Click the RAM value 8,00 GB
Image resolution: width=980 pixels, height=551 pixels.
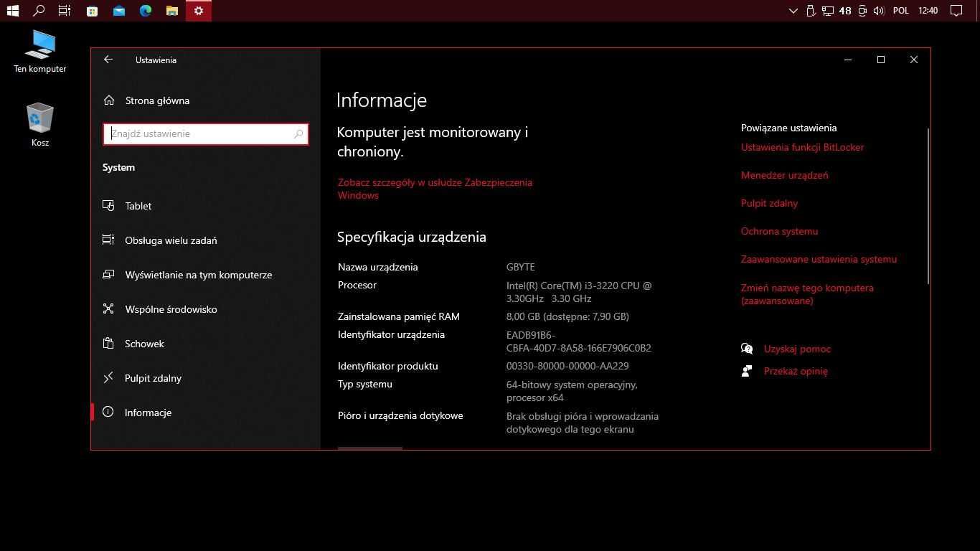pyautogui.click(x=567, y=316)
